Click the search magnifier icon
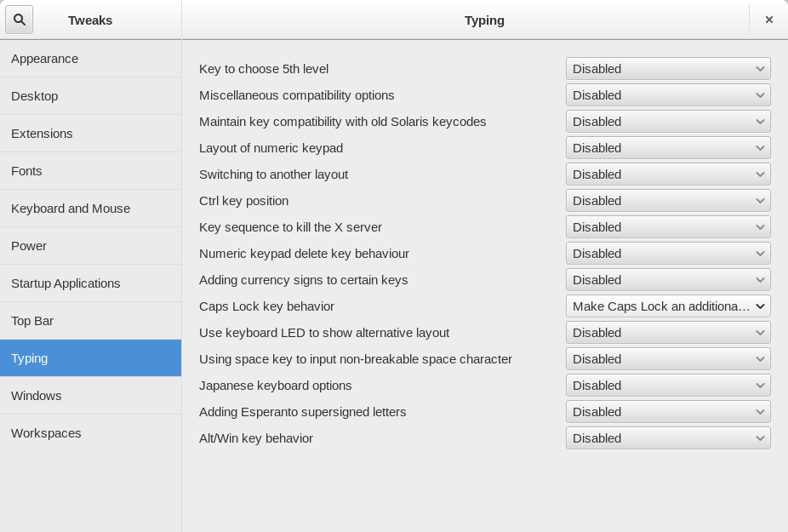 [x=19, y=20]
